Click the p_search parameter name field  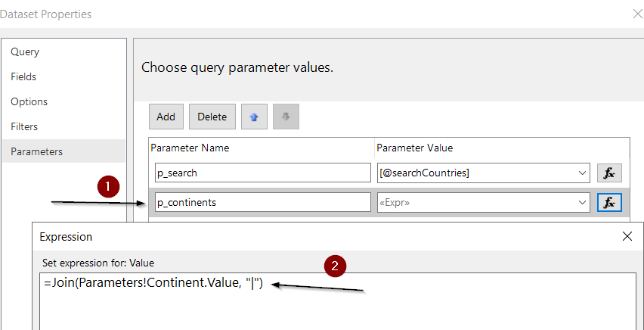click(263, 173)
